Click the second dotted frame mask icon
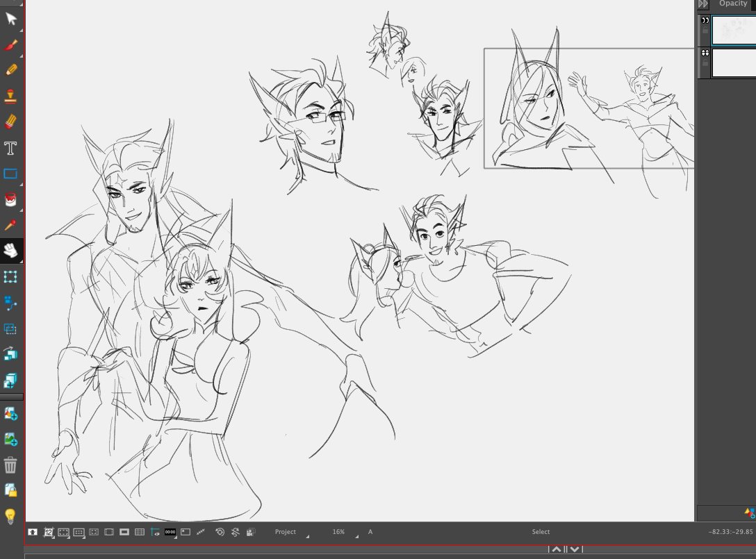This screenshot has width=756, height=559. coord(79,532)
